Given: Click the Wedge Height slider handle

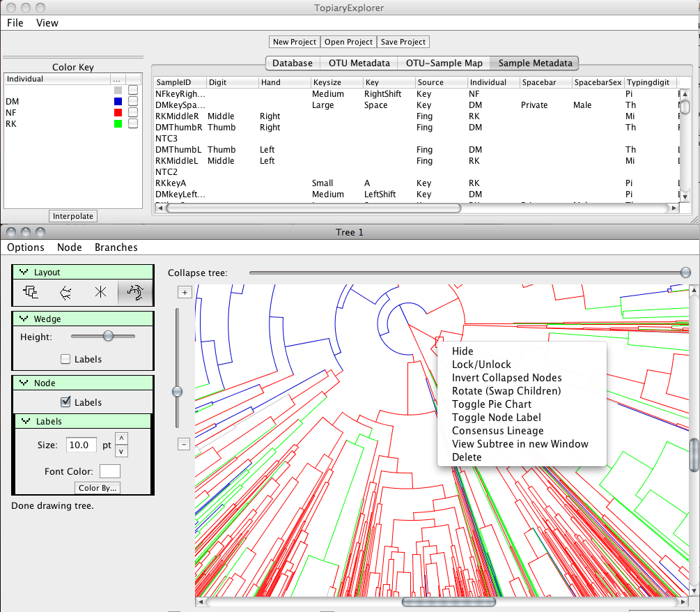Looking at the screenshot, I should pyautogui.click(x=108, y=336).
